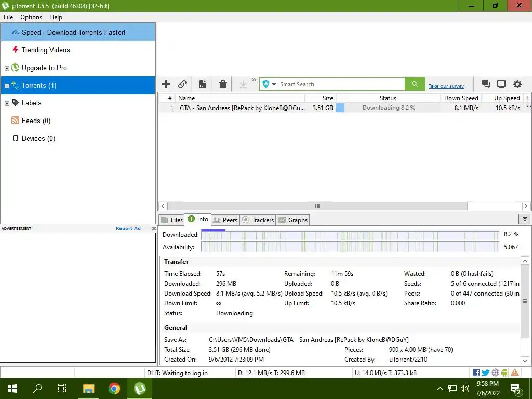Sort torrents by Up Speed column header

503,98
